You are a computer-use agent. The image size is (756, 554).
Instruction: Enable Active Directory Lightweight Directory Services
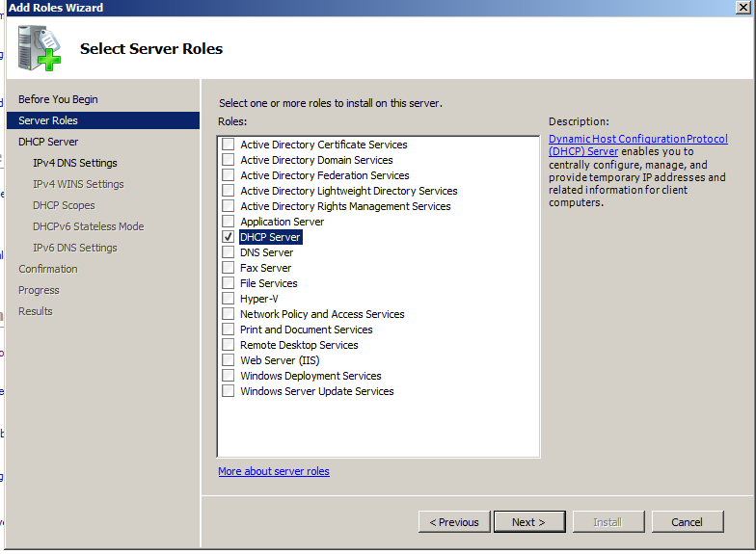point(228,191)
